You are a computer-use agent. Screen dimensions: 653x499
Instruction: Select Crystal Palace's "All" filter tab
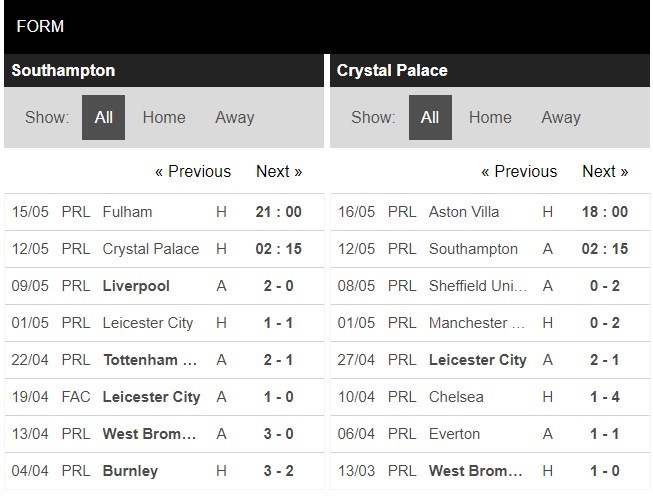point(430,117)
